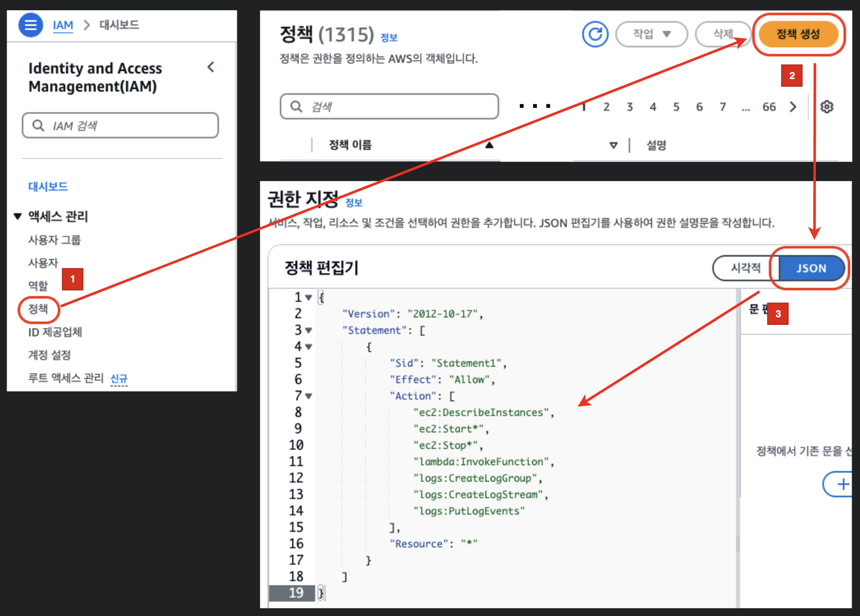860x616 pixels.
Task: Click the "Resource": "*" line
Action: 433,544
